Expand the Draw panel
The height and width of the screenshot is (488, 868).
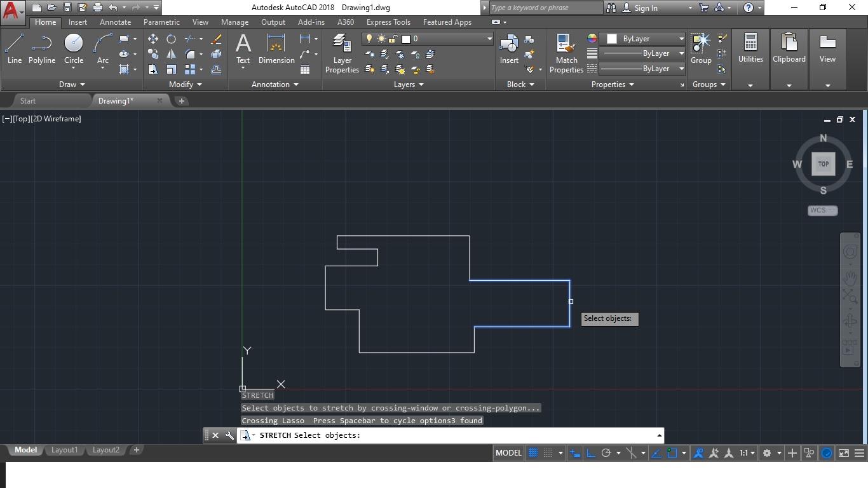pyautogui.click(x=71, y=85)
